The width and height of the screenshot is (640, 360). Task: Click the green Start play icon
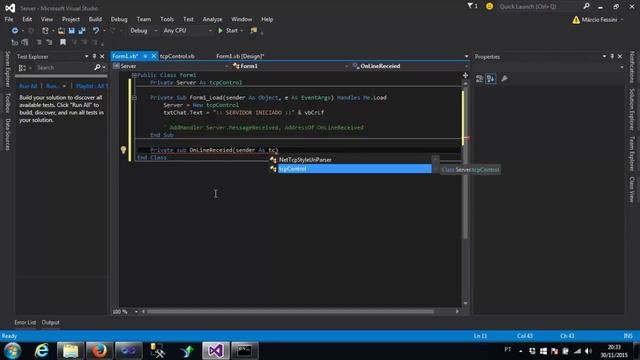tap(220, 31)
